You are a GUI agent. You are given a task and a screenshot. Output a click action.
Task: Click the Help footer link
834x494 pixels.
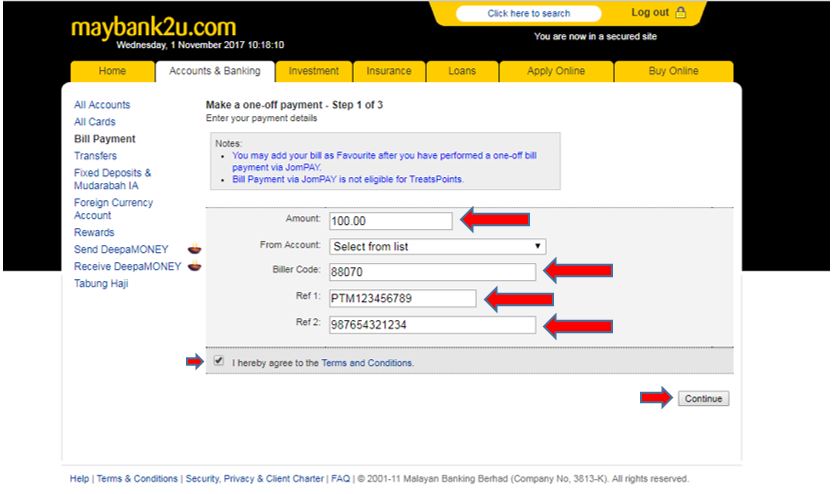point(79,479)
